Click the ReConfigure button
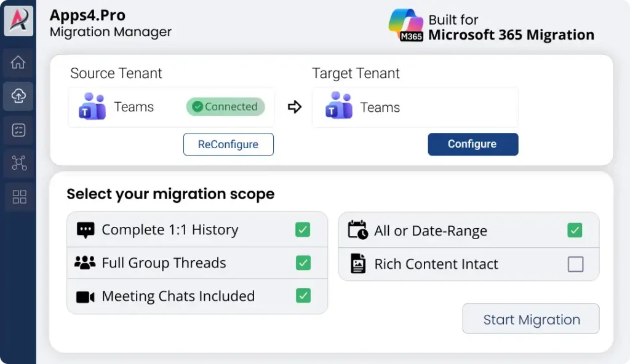 228,144
